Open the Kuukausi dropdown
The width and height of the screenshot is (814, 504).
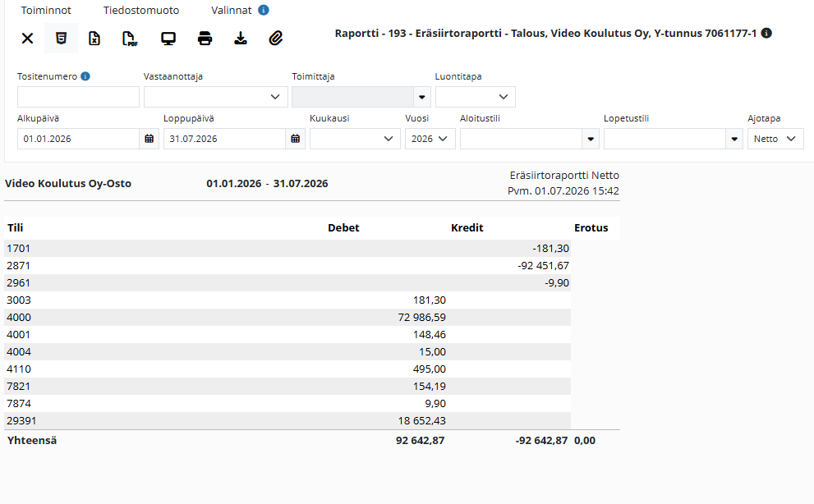click(355, 139)
